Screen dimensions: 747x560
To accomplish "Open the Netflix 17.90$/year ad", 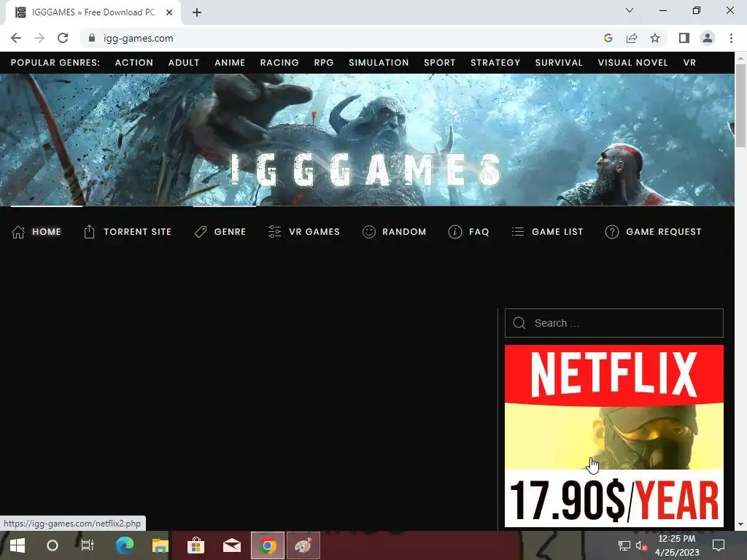I will [x=614, y=436].
